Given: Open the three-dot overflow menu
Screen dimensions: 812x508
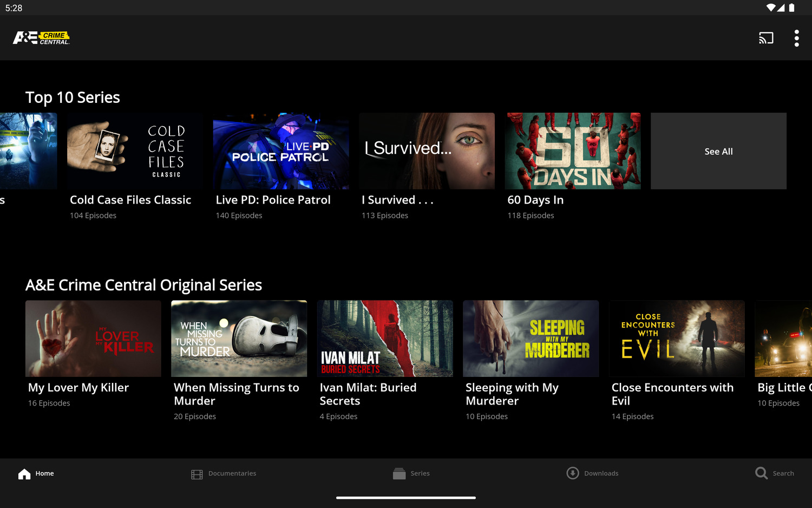Looking at the screenshot, I should coord(796,38).
